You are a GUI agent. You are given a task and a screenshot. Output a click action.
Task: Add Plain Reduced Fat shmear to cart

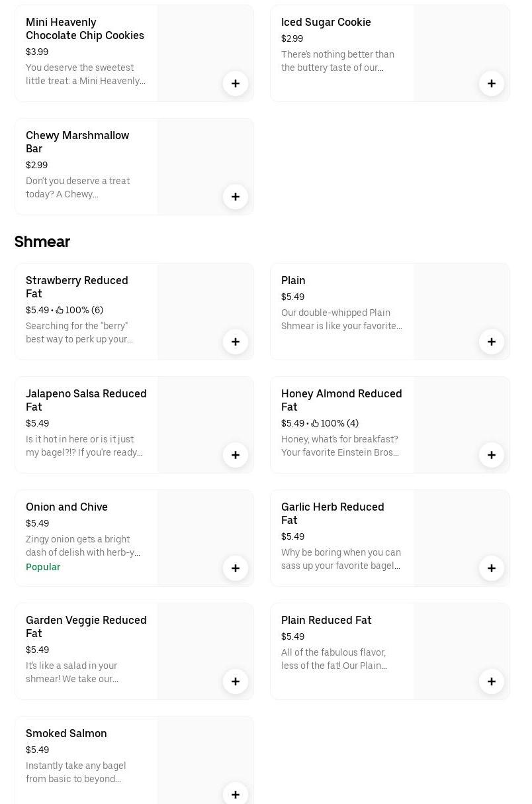point(491,681)
